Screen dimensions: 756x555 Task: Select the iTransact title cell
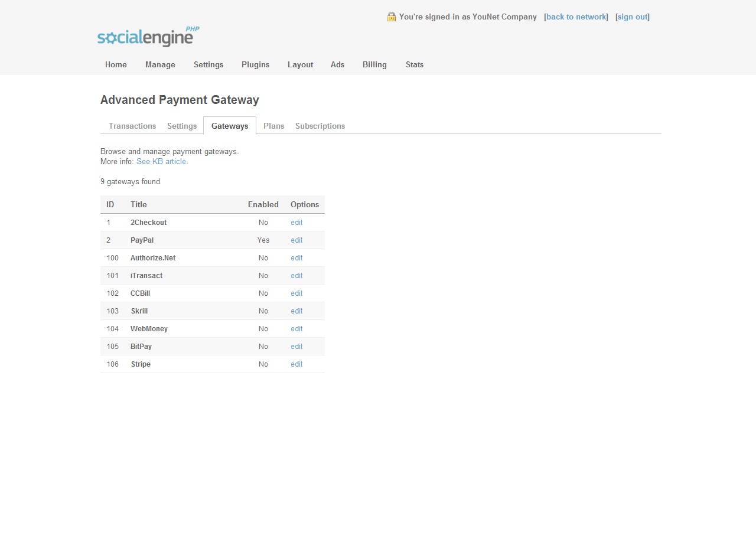[x=146, y=276]
